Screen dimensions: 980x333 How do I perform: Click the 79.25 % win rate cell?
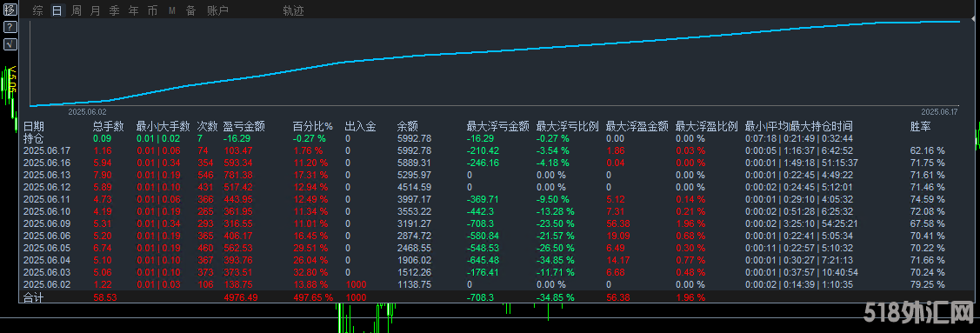point(928,284)
